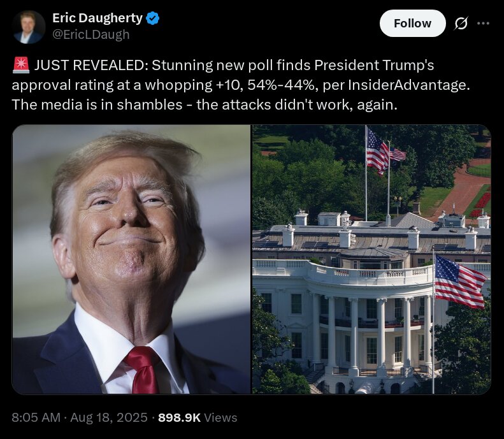Click the Views label
Viewport: 504px width, 439px height.
pos(220,417)
